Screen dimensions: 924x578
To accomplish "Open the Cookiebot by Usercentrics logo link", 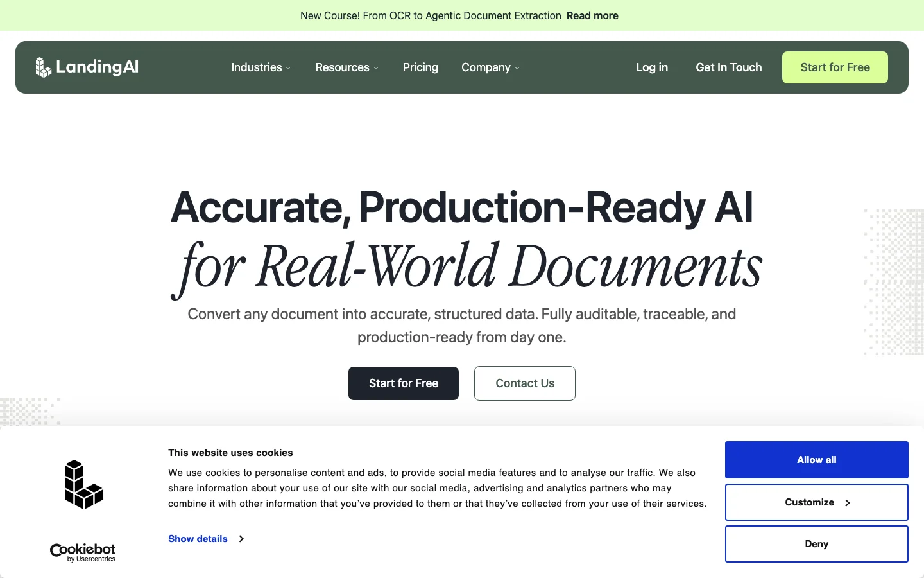I will [83, 553].
